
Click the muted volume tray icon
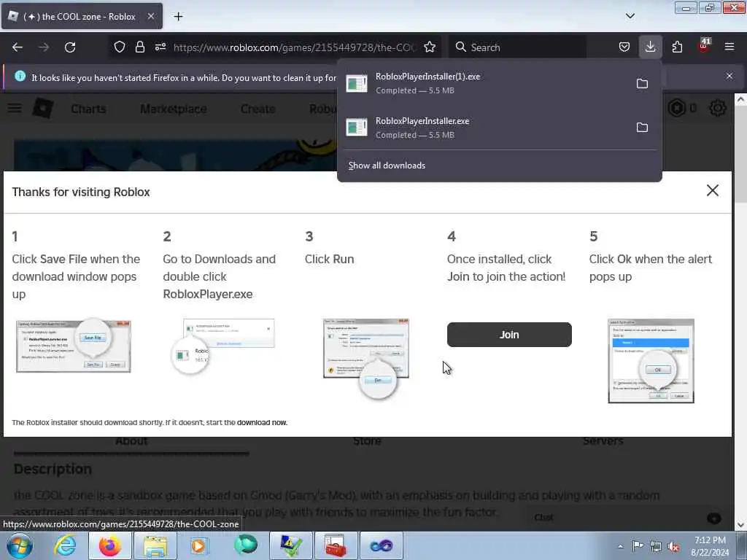[x=673, y=547]
